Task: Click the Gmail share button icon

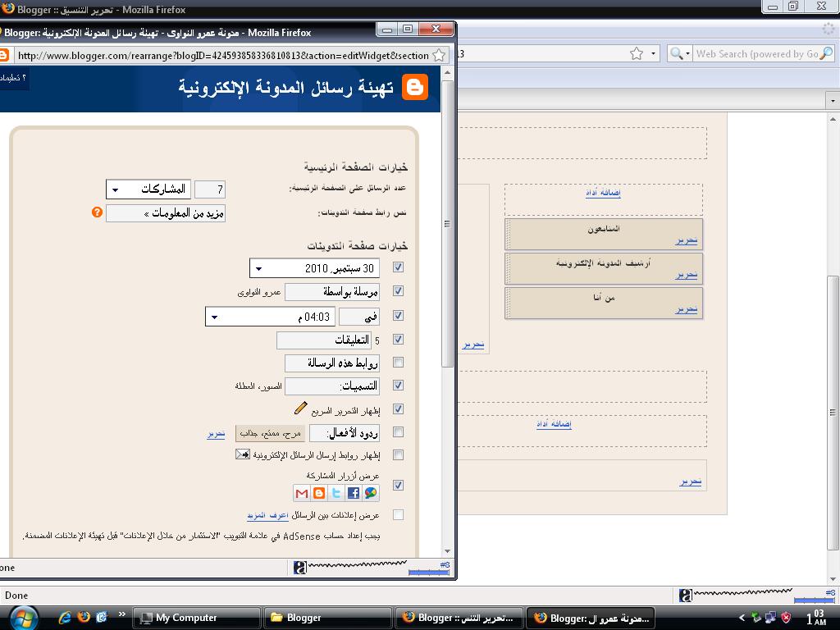Action: 302,493
